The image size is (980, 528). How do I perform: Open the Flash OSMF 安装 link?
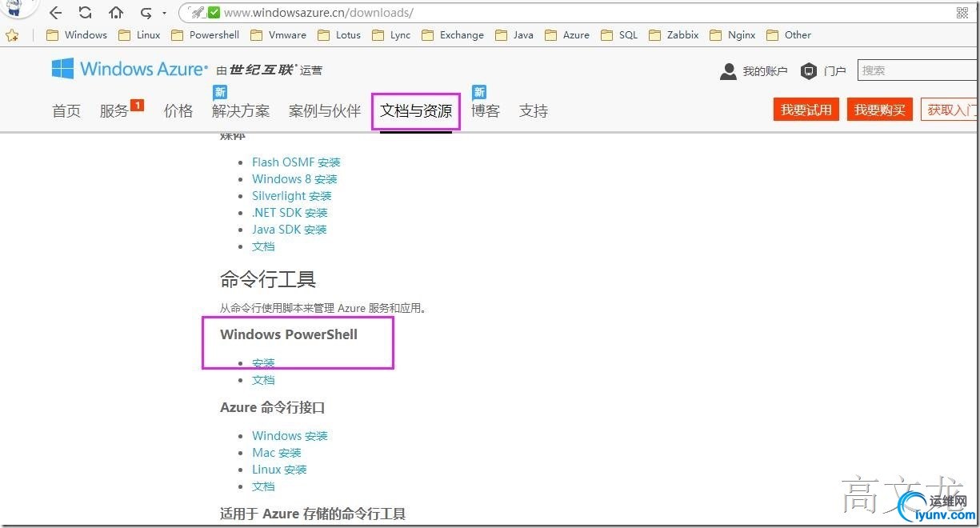(296, 162)
